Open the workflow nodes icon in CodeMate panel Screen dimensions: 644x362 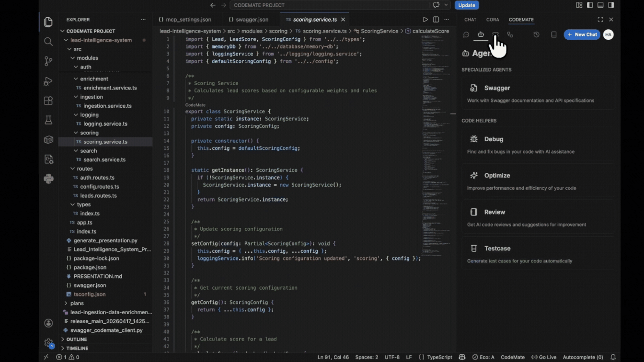pos(510,34)
